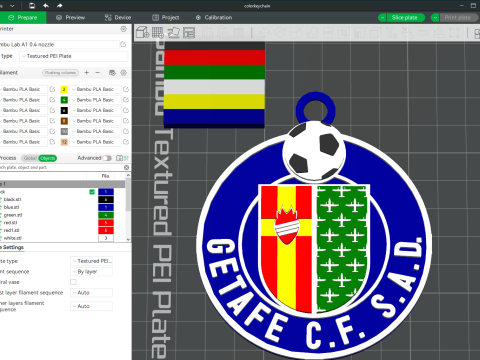Select white.stl in the object list
The image size is (480, 360).
pos(13,238)
